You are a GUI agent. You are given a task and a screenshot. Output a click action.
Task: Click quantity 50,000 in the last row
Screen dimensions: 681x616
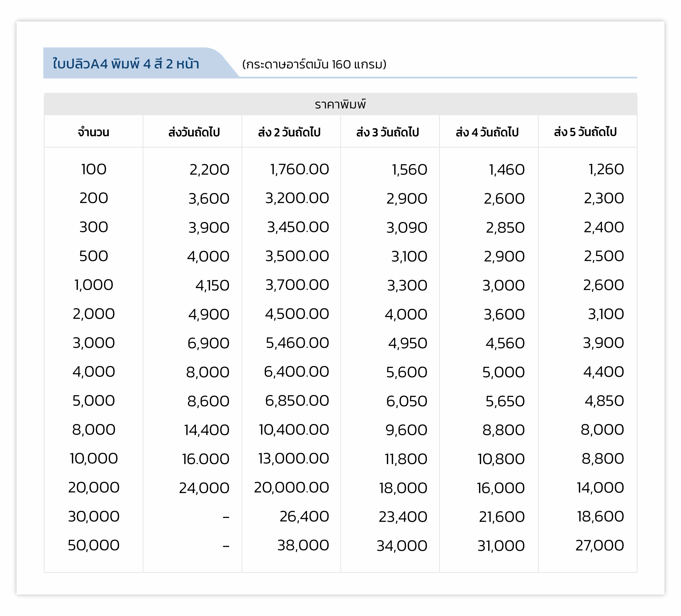coord(94,545)
